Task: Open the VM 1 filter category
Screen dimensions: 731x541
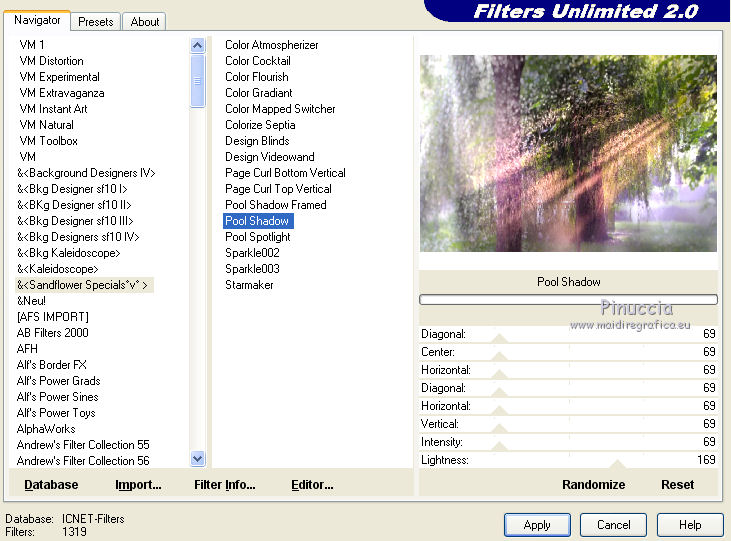Action: (x=32, y=45)
